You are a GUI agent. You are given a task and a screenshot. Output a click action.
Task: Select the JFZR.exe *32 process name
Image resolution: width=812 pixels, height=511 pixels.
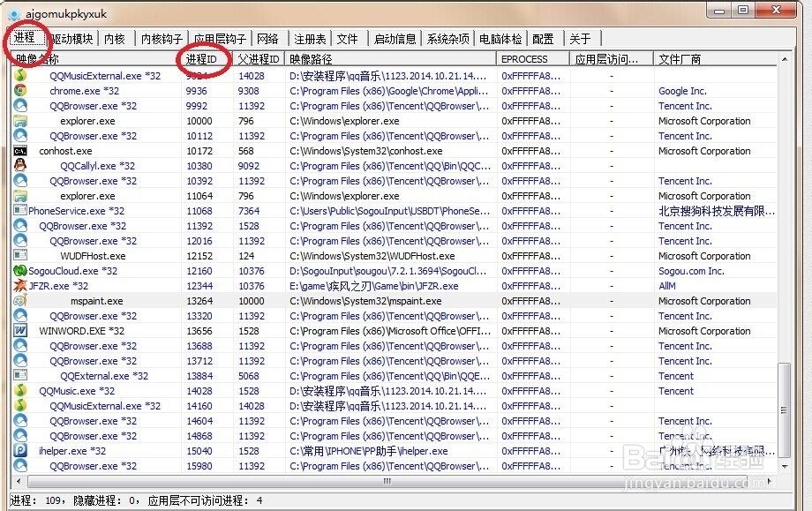click(58, 286)
